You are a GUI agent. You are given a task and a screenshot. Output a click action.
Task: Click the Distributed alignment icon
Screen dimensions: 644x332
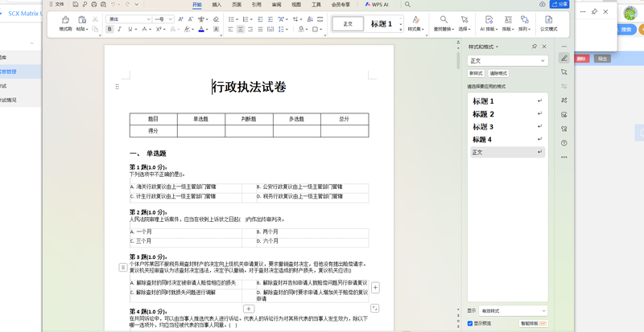[270, 29]
